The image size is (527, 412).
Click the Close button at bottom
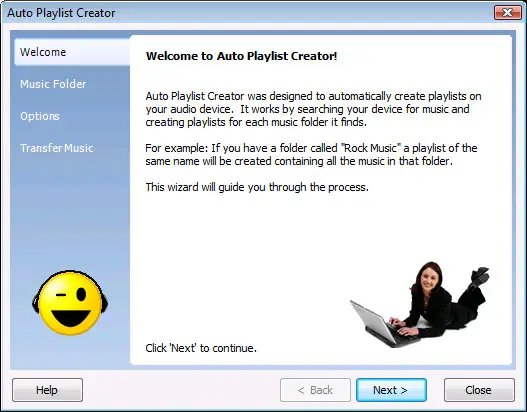click(479, 390)
